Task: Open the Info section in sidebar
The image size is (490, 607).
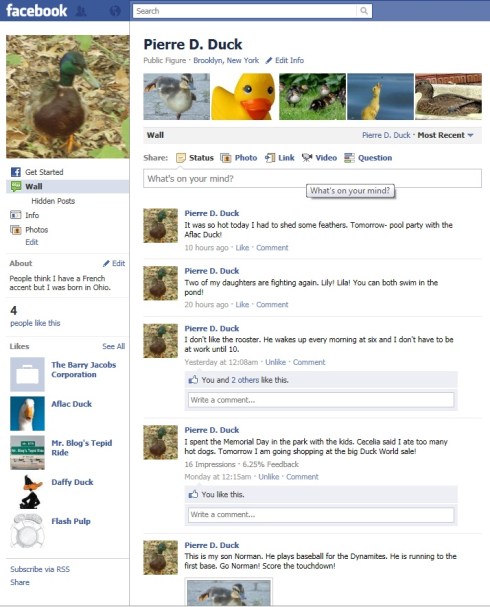Action: pos(32,215)
